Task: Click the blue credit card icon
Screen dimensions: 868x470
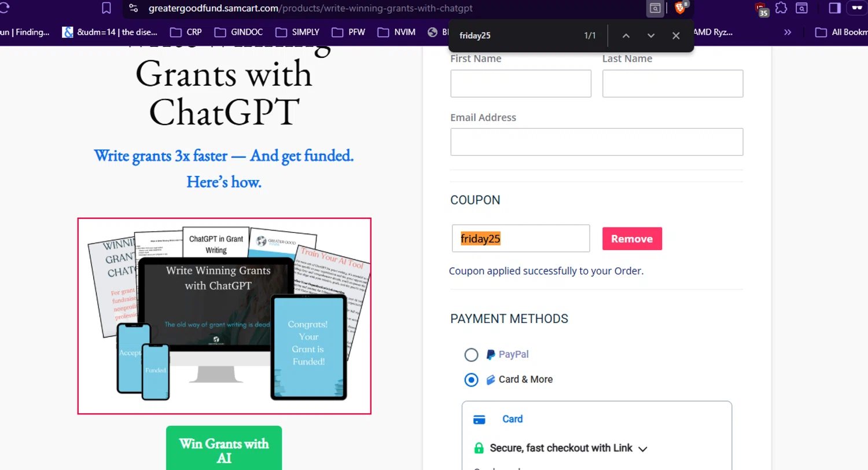Action: point(479,420)
